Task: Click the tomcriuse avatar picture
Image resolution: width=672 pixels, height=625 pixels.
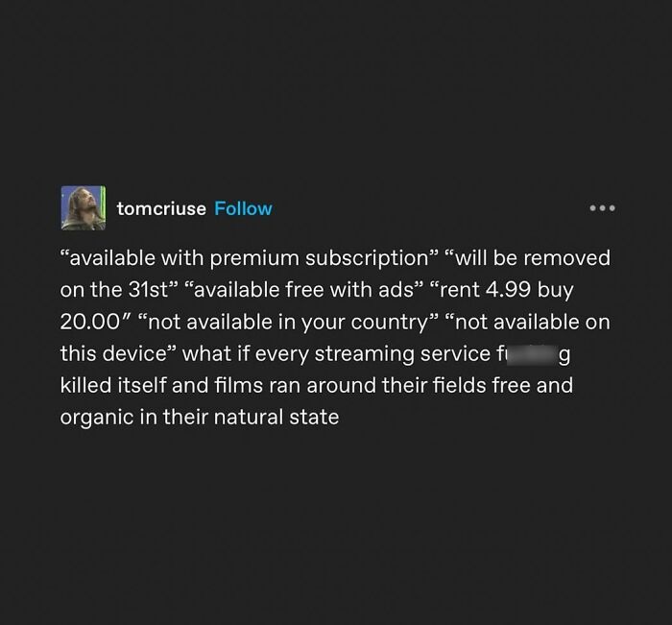Action: (x=84, y=208)
